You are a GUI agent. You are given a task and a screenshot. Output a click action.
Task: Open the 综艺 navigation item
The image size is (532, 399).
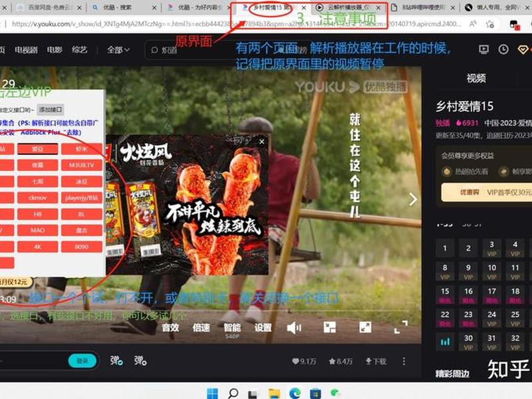79,50
